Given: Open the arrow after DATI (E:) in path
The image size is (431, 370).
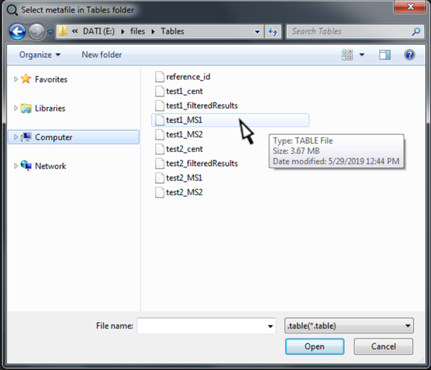Looking at the screenshot, I should tap(123, 32).
